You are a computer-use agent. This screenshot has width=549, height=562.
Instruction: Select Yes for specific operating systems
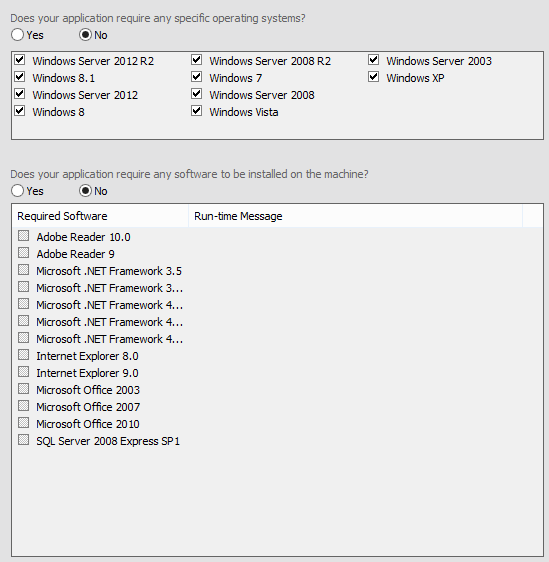(17, 35)
